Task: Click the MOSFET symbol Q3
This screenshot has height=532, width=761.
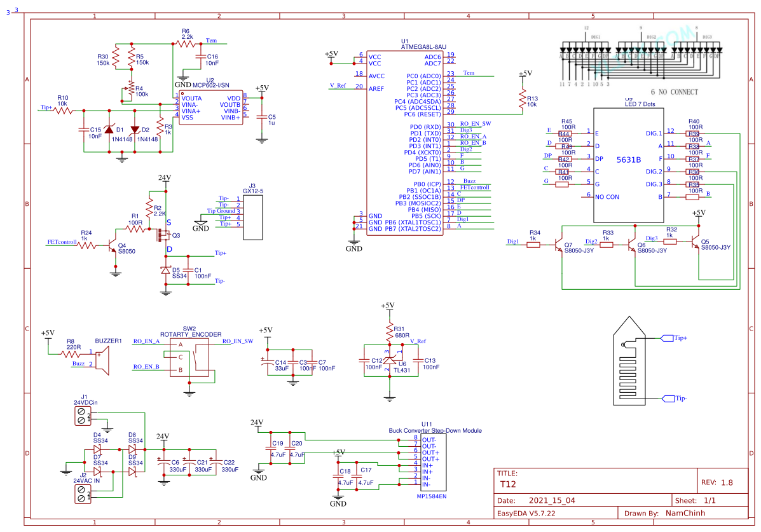Action: click(164, 235)
